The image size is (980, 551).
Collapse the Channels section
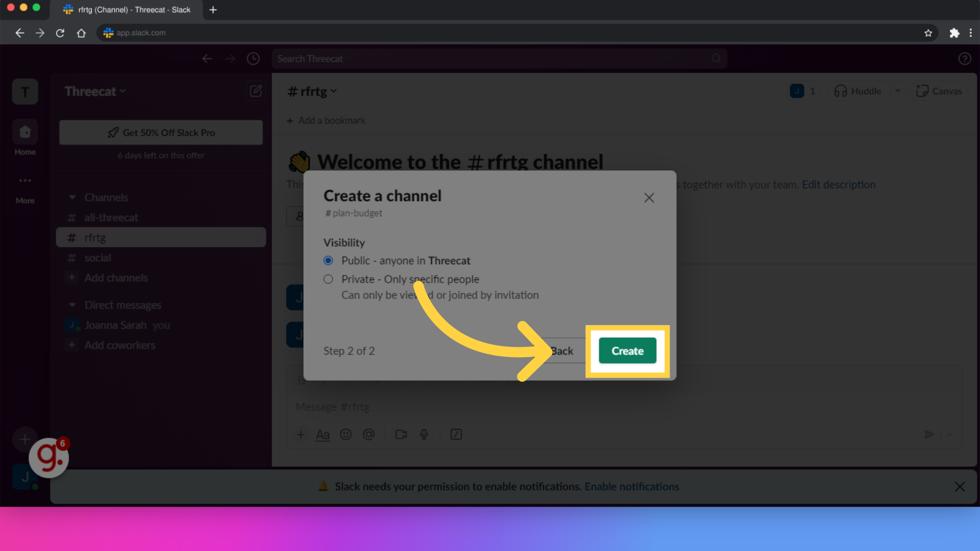click(72, 197)
